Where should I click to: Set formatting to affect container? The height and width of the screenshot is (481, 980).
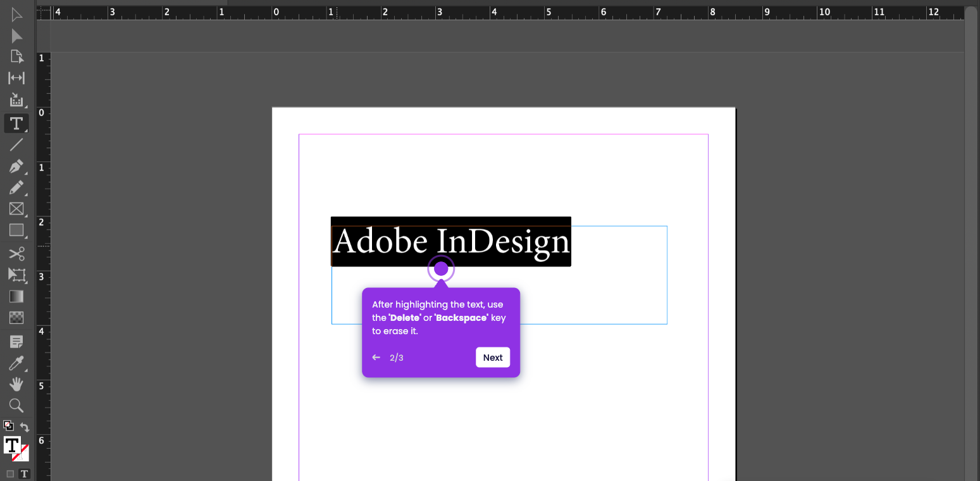pyautogui.click(x=10, y=473)
